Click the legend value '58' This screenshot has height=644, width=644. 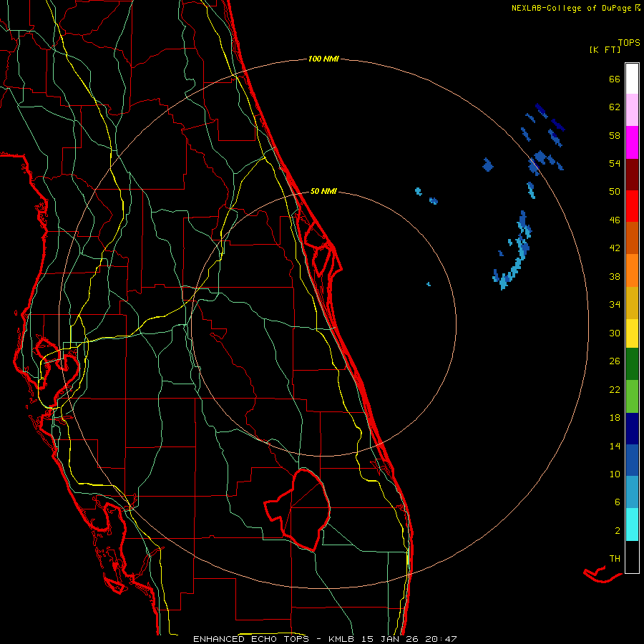coord(615,135)
